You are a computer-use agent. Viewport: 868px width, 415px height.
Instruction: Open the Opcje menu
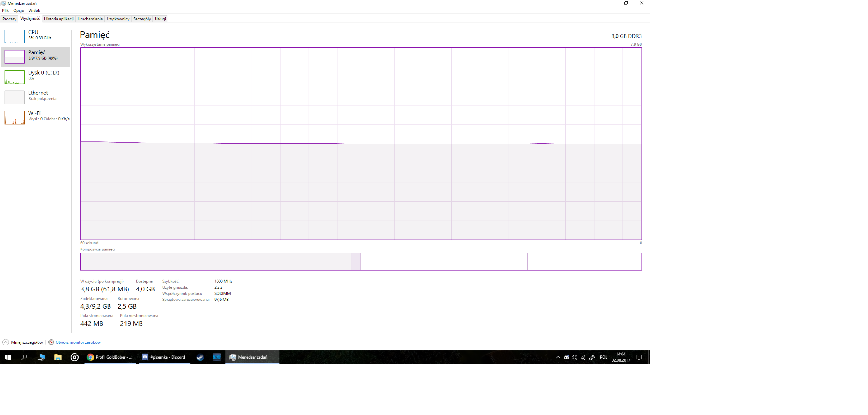pos(18,10)
